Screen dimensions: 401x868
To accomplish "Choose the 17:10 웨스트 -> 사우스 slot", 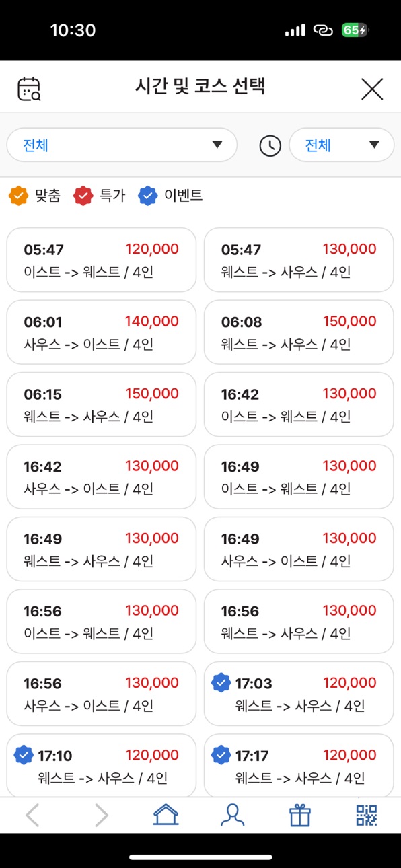I will click(102, 765).
